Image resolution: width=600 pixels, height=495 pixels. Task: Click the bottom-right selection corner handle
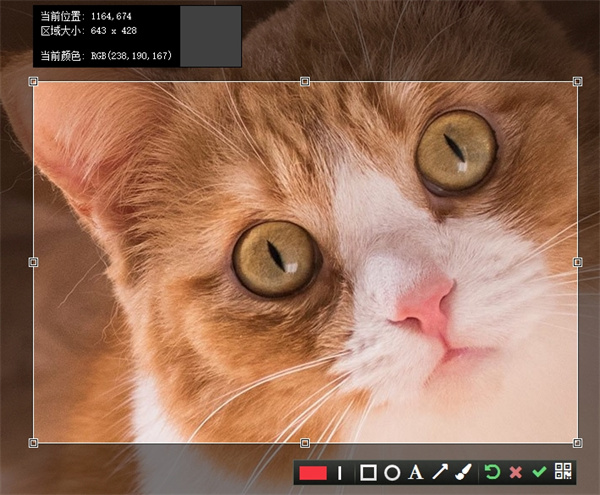(x=577, y=442)
